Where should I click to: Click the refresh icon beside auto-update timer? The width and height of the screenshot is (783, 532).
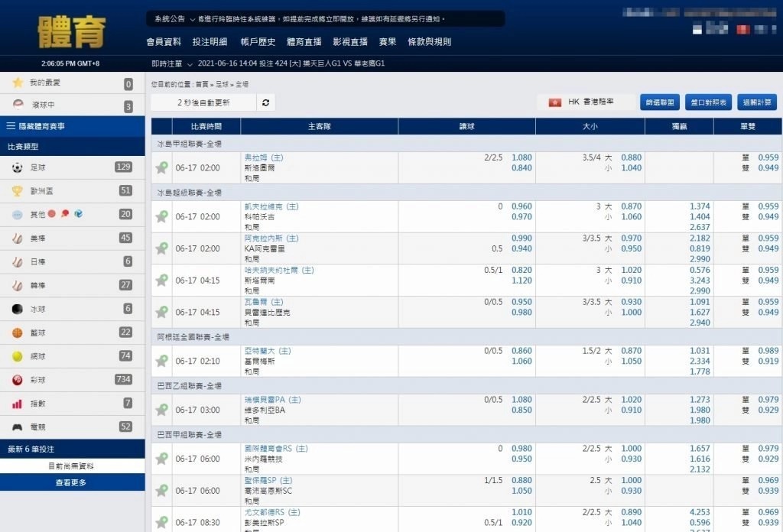point(265,102)
